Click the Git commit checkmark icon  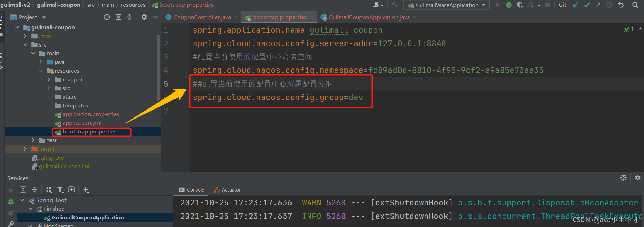(x=587, y=5)
